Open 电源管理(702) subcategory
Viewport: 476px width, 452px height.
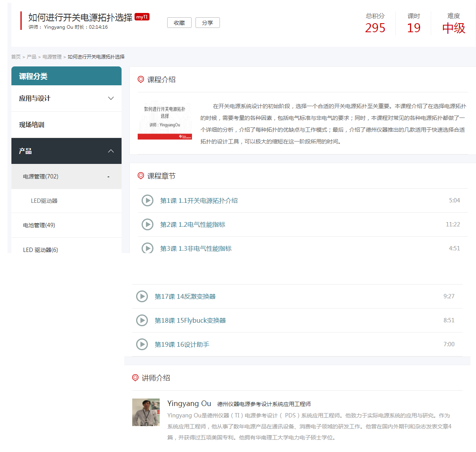click(41, 176)
